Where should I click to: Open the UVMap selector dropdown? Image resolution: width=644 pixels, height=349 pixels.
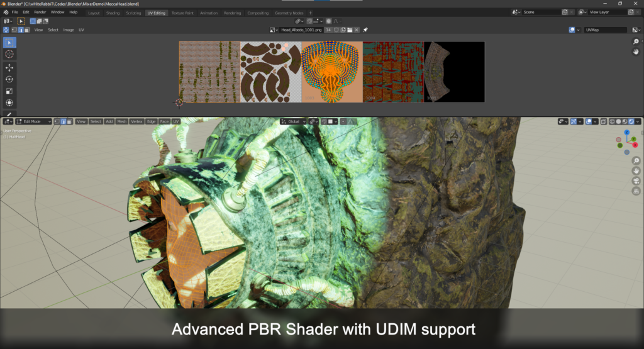pyautogui.click(x=606, y=30)
